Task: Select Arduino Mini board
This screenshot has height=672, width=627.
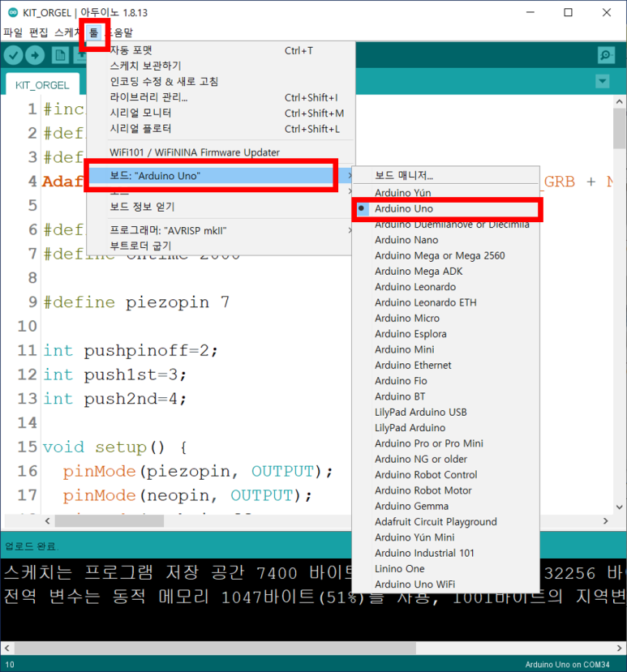Action: point(445,349)
